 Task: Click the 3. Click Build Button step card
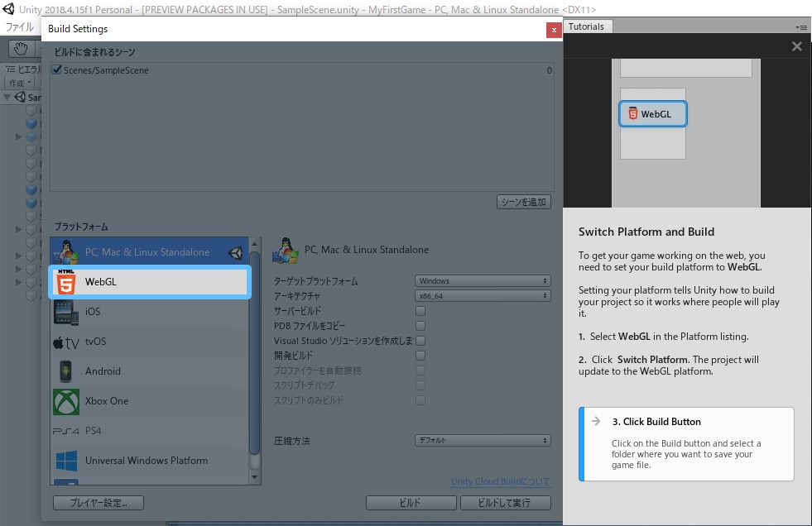tap(686, 444)
